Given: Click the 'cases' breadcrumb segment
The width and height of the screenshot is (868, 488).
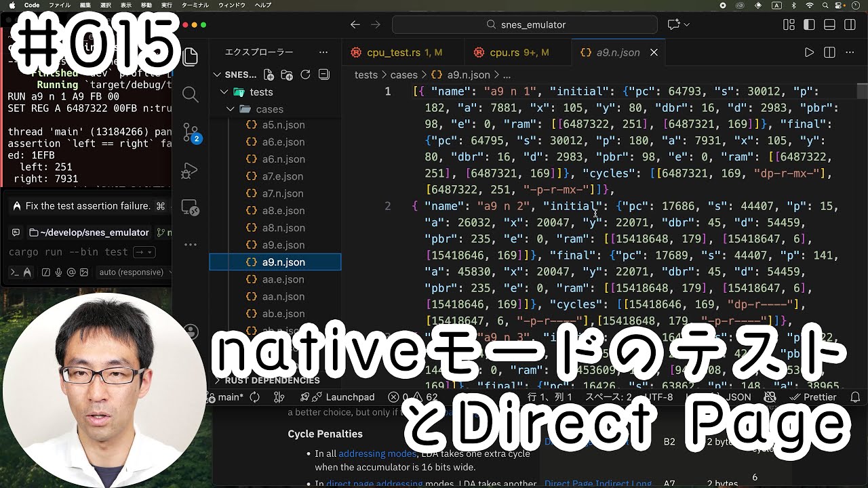Looking at the screenshot, I should coord(404,75).
